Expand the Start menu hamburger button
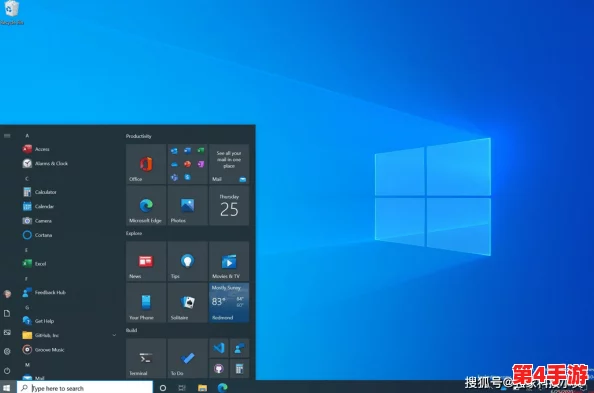Viewport: 594px width, 393px height. coord(7,135)
